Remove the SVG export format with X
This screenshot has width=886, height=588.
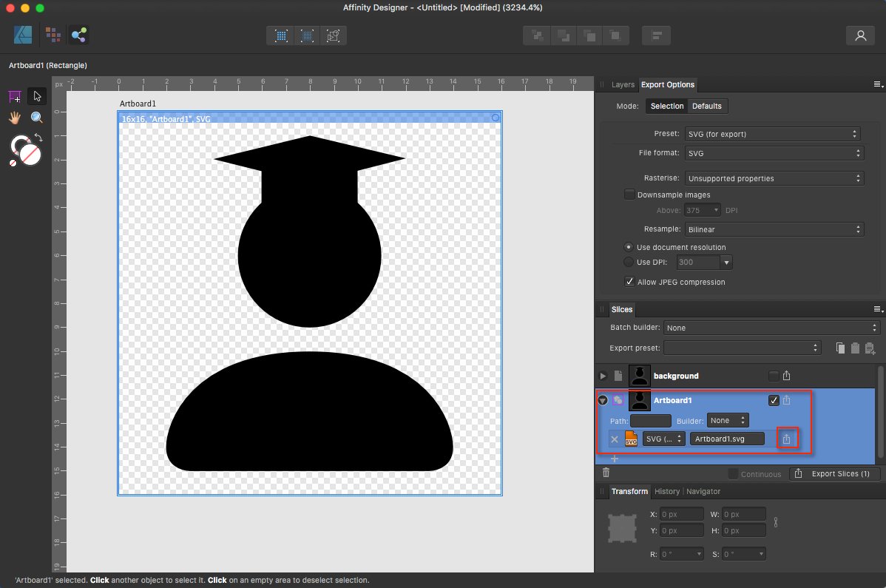coord(614,439)
